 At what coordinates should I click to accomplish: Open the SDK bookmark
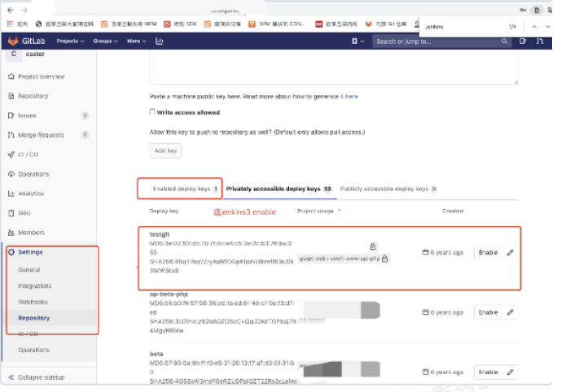point(180,24)
